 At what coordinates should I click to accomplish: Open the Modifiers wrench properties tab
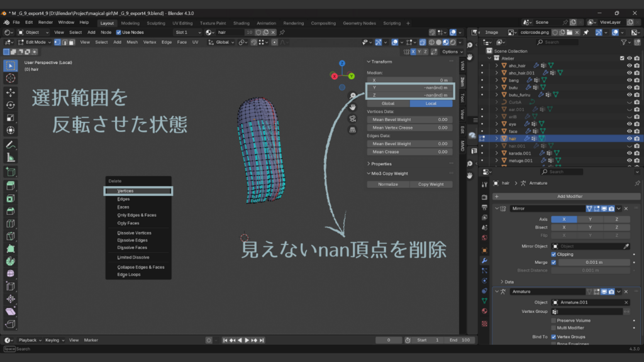tap(484, 260)
